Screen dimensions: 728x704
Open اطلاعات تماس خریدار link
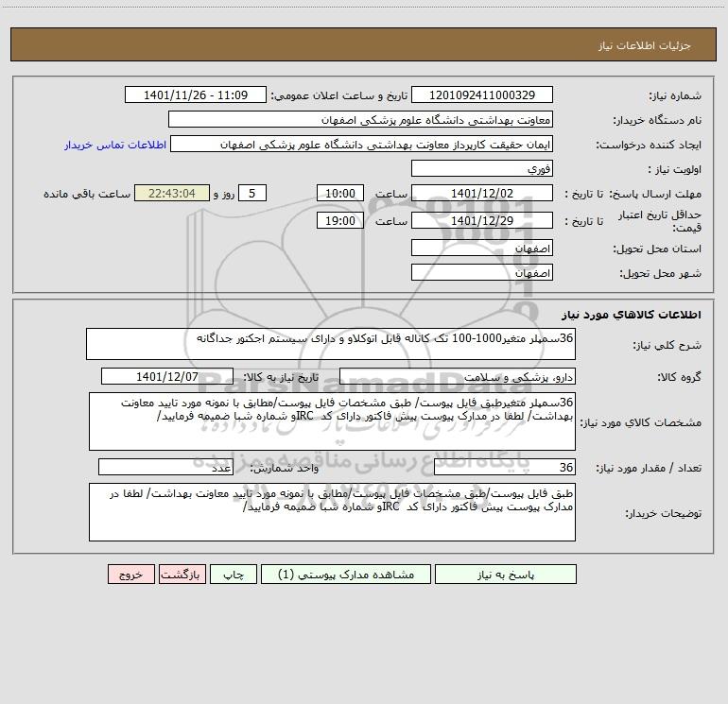115,145
